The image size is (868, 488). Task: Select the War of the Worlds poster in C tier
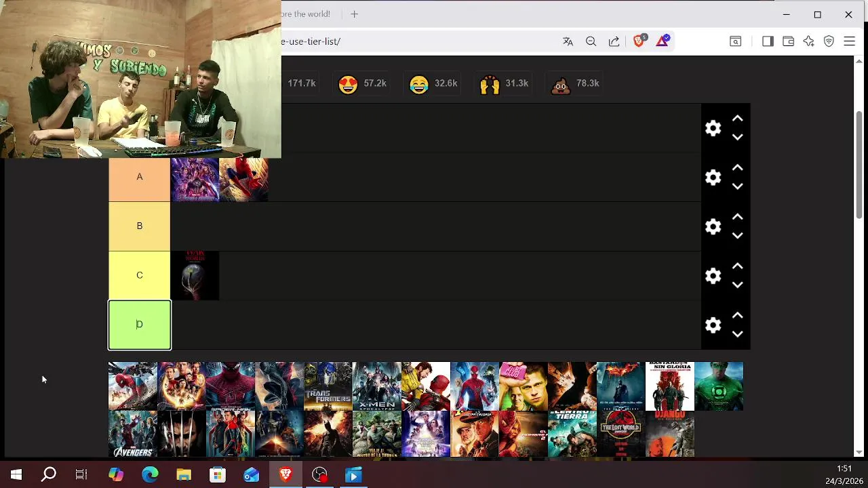pos(195,276)
